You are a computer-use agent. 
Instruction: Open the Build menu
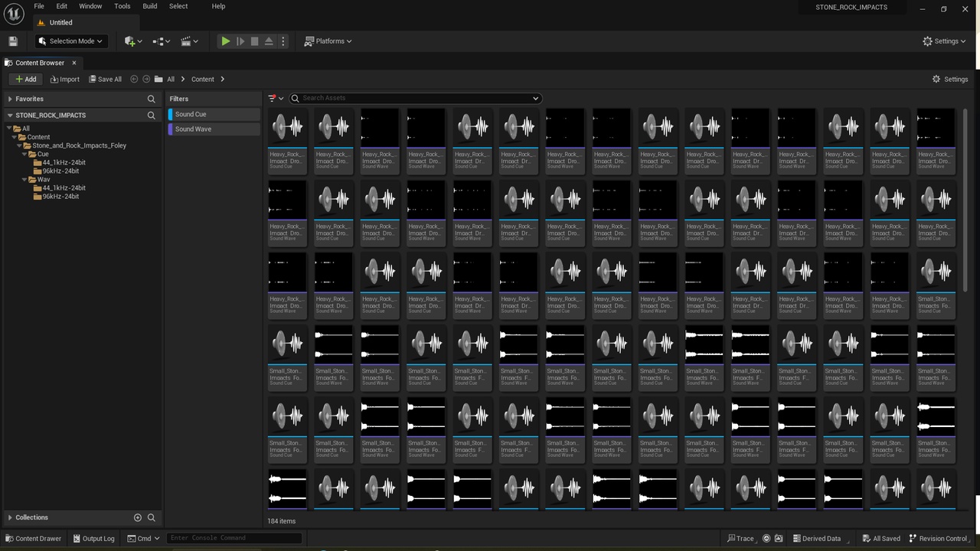[150, 6]
